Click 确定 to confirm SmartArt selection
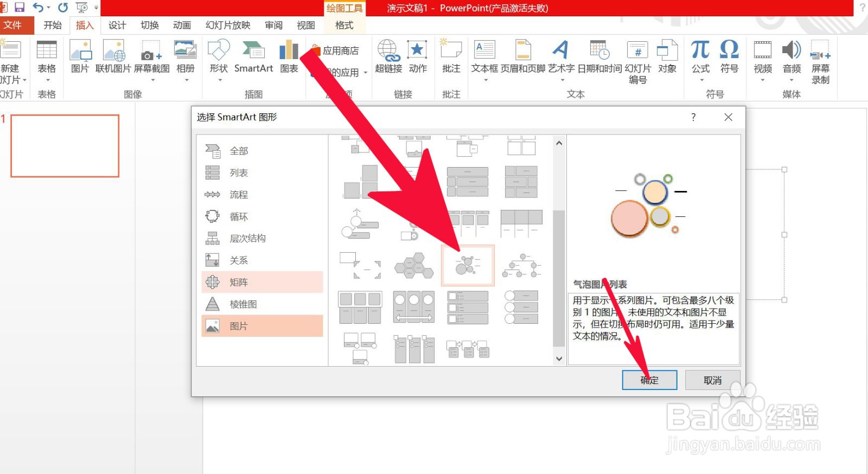The width and height of the screenshot is (868, 474). pyautogui.click(x=649, y=380)
